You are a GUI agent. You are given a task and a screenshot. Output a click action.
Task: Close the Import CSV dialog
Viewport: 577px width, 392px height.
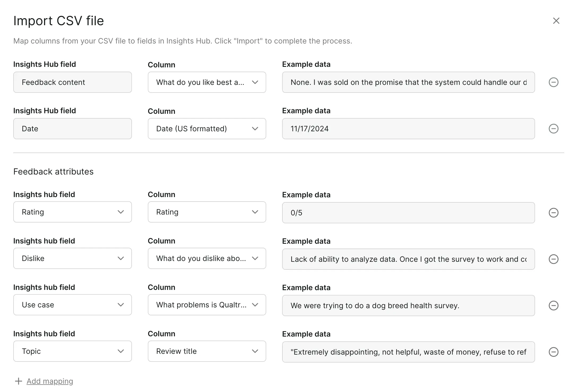(x=556, y=20)
